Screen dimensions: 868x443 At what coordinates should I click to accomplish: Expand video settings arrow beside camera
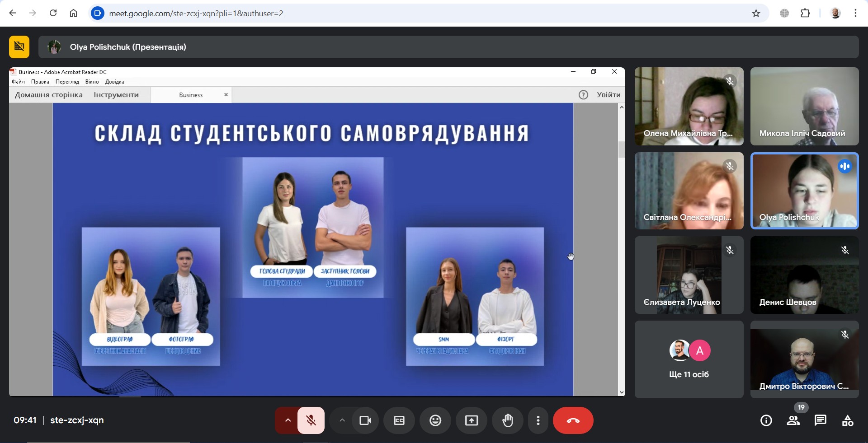coord(342,420)
